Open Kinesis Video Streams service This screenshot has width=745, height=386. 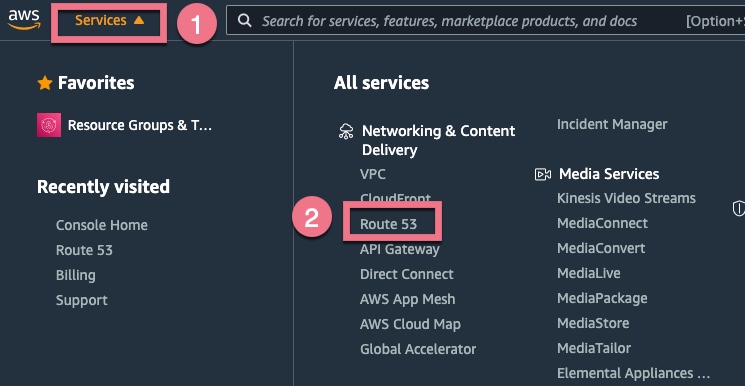(x=626, y=198)
